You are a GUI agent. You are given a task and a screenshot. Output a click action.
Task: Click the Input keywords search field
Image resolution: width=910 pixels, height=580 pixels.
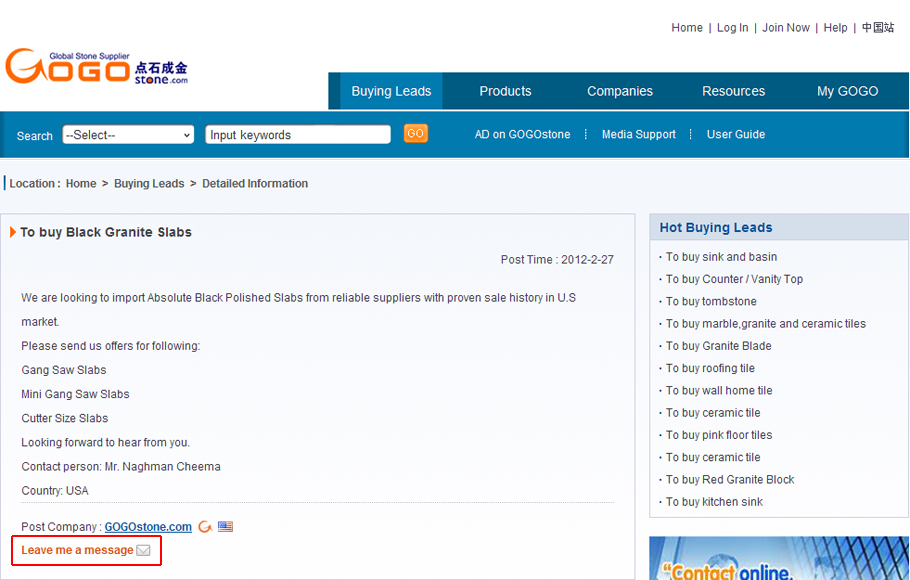[297, 135]
